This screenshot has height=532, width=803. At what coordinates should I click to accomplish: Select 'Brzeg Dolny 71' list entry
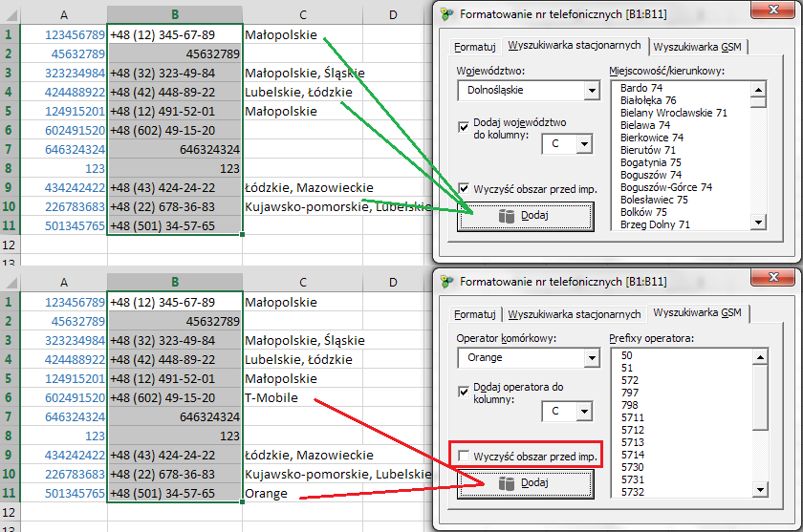tap(655, 224)
